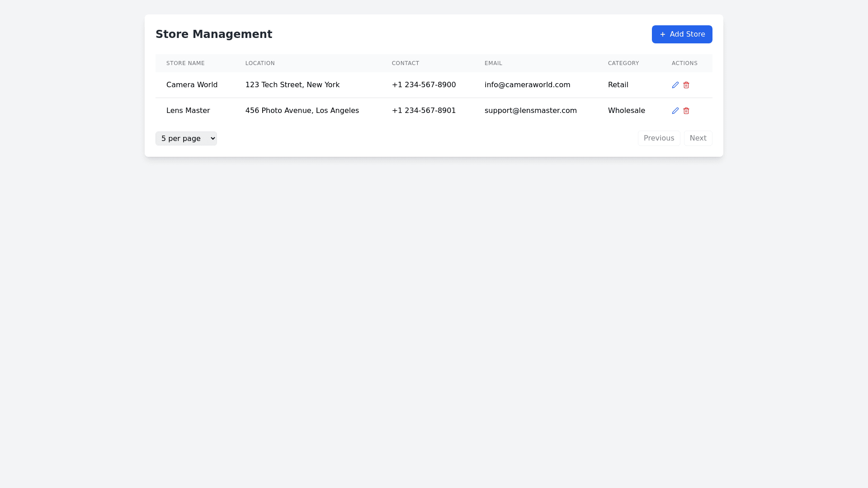Image resolution: width=868 pixels, height=488 pixels.
Task: Open the 5 per page dropdown
Action: click(186, 138)
